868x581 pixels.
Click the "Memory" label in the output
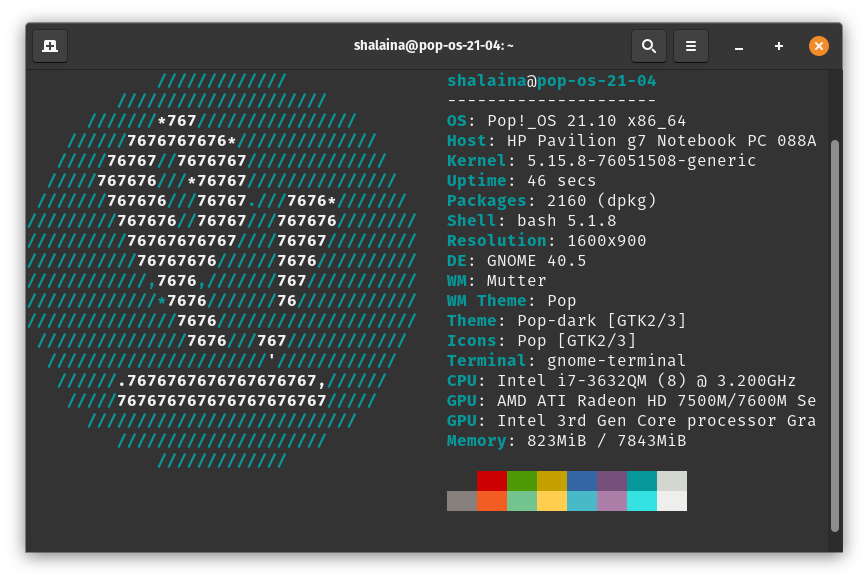tap(477, 440)
